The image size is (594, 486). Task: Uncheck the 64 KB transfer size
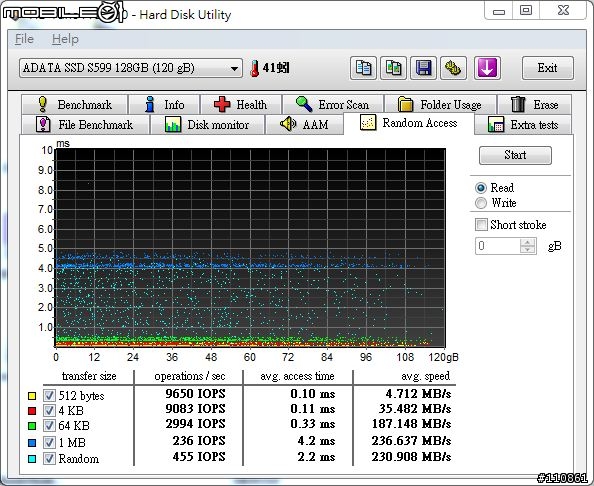[49, 425]
